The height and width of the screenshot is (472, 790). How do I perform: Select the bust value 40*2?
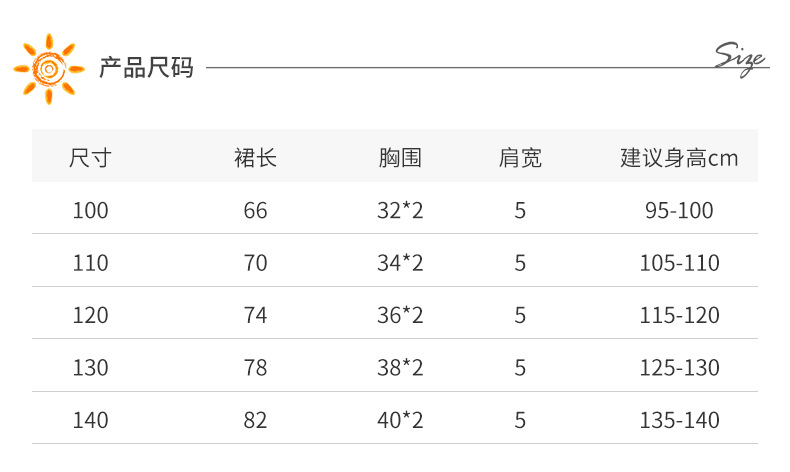click(400, 420)
